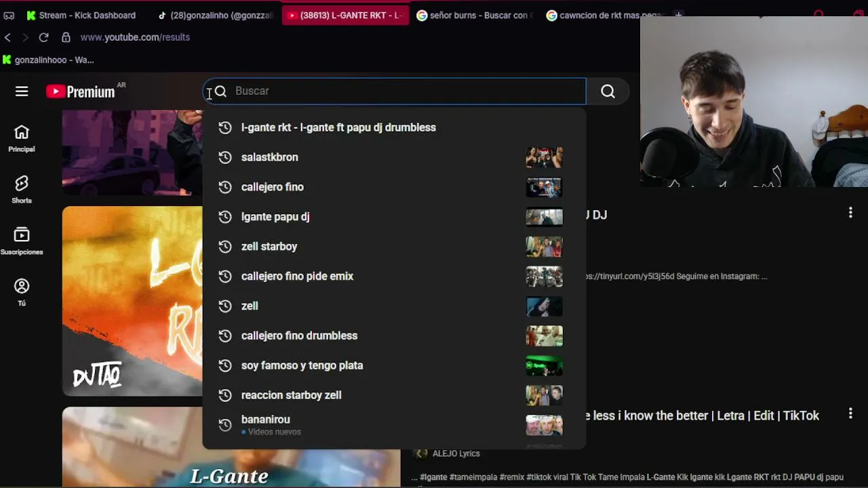This screenshot has height=488, width=868.
Task: Click history icon beside 'bananirou'
Action: tap(225, 425)
